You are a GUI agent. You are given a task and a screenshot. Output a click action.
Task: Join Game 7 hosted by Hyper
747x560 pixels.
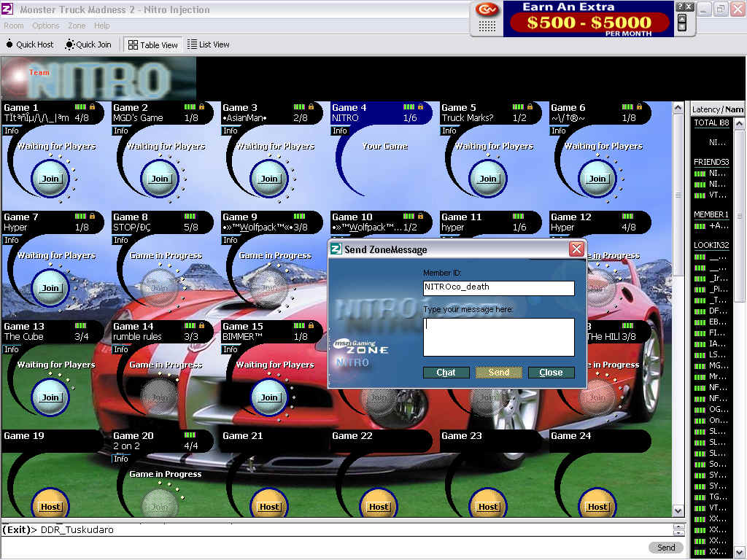click(x=50, y=288)
